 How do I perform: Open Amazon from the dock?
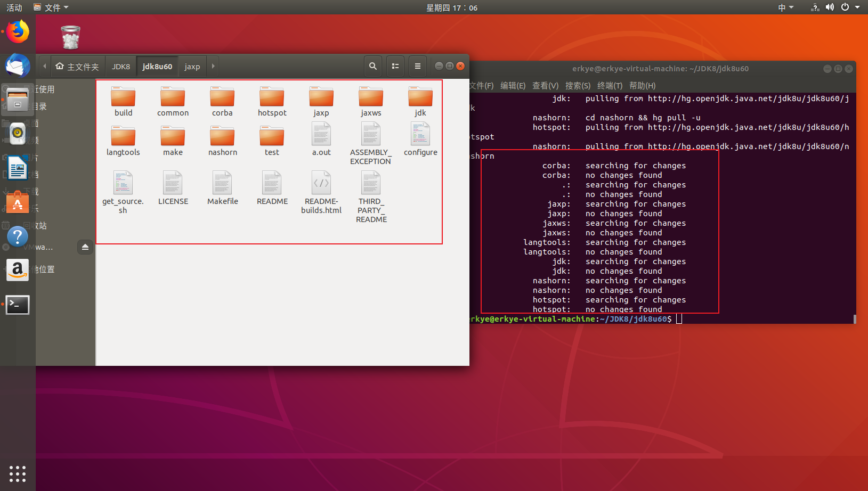pyautogui.click(x=18, y=270)
